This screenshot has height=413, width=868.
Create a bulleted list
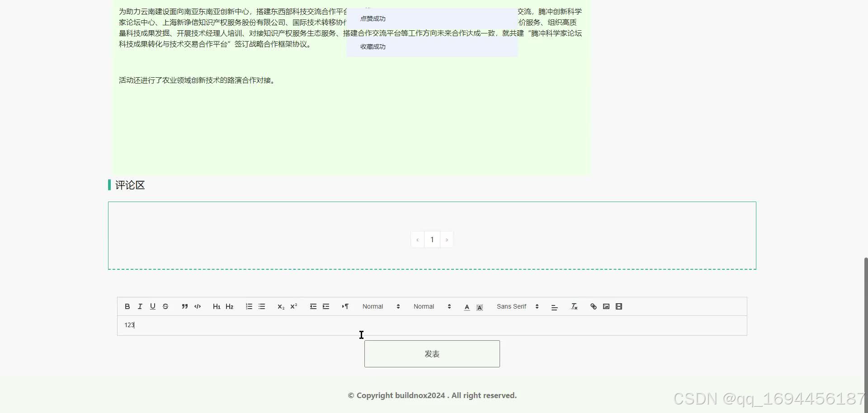pos(262,306)
